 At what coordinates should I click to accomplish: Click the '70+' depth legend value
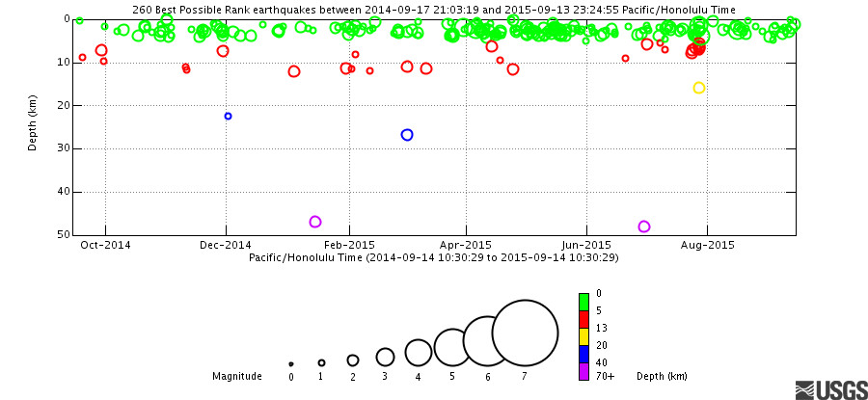pyautogui.click(x=606, y=377)
